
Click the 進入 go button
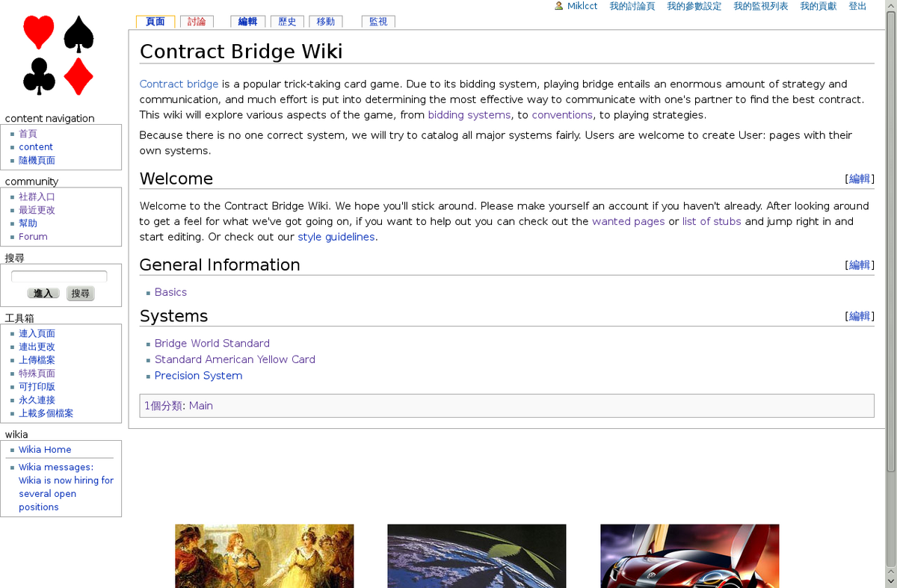coord(43,293)
